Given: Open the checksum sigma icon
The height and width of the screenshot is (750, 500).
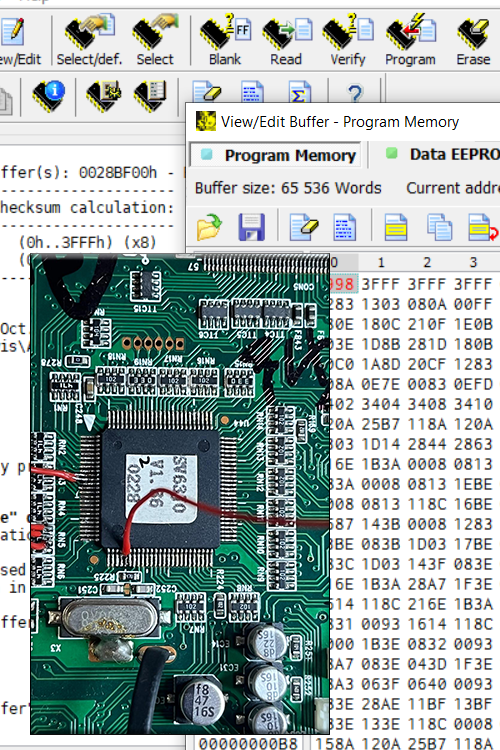Looking at the screenshot, I should pyautogui.click(x=300, y=92).
